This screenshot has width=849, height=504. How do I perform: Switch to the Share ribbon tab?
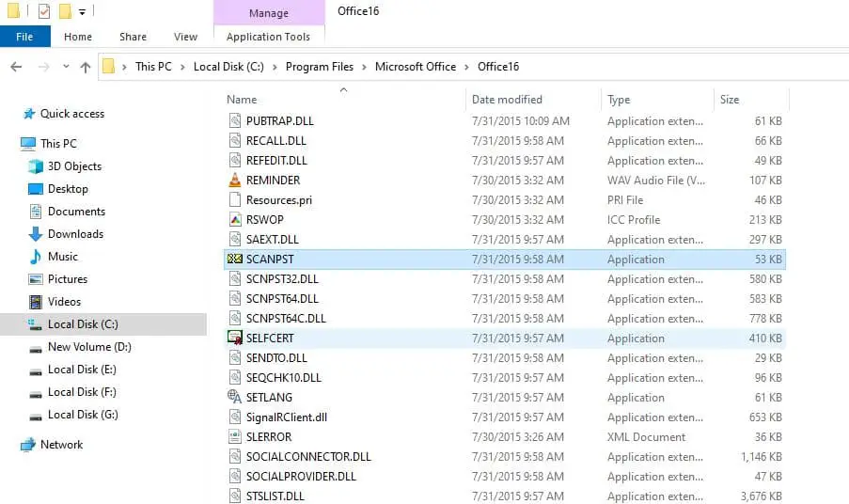(x=133, y=37)
